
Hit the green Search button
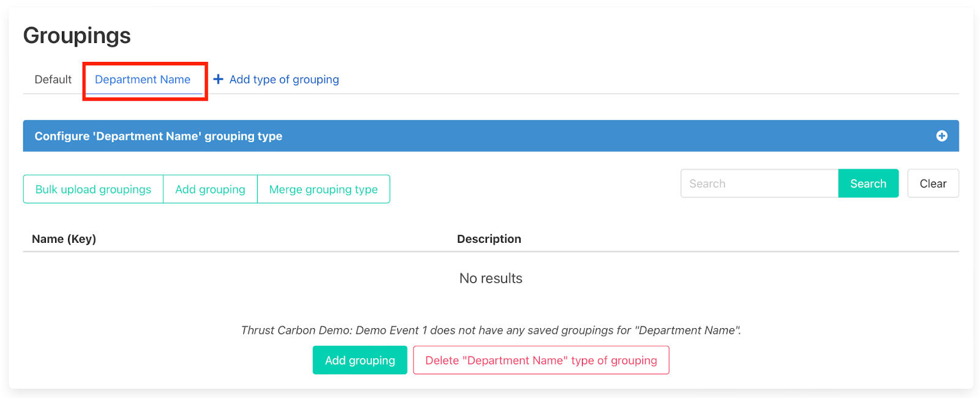click(868, 183)
